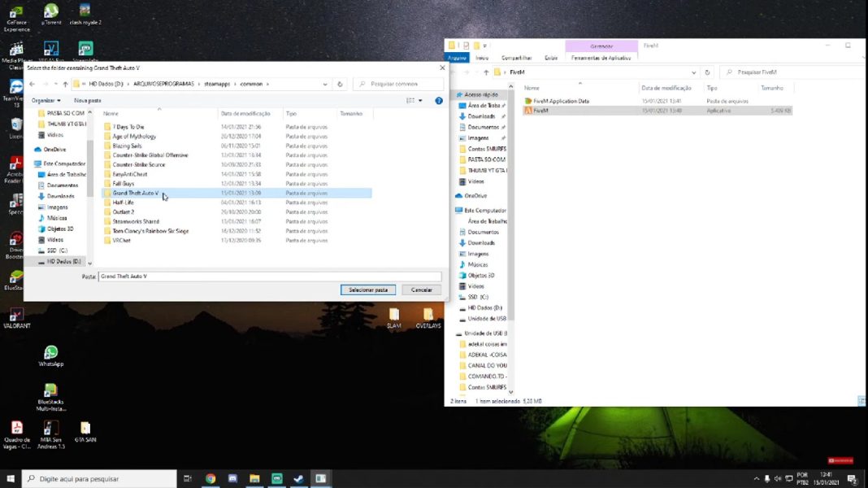Launch Chrome from the taskbar
The image size is (868, 488).
click(210, 478)
